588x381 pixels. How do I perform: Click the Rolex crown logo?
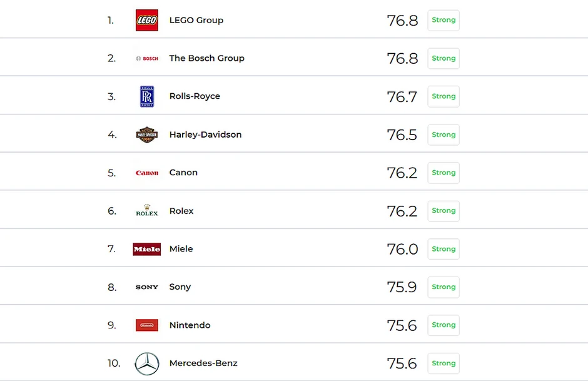point(147,211)
